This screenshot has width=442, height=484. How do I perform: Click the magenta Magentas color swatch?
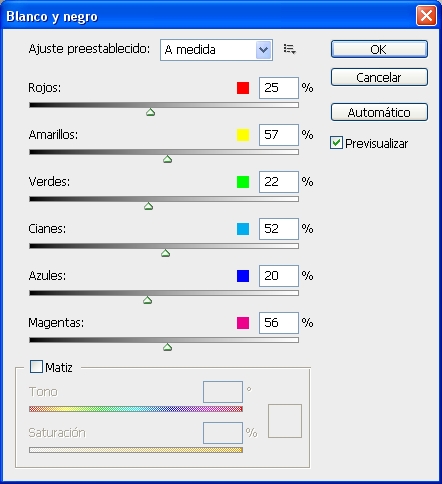point(243,323)
